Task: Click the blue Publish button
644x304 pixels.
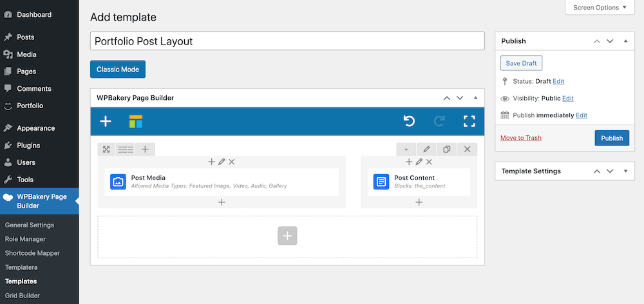Action: [612, 138]
